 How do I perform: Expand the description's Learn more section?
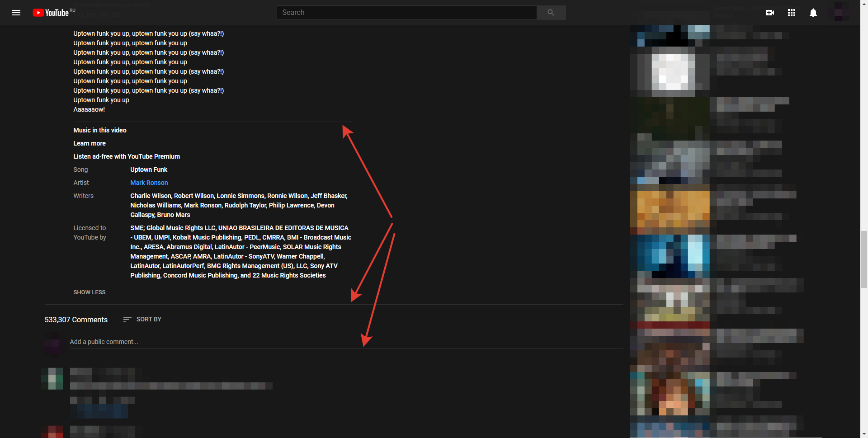coord(89,143)
